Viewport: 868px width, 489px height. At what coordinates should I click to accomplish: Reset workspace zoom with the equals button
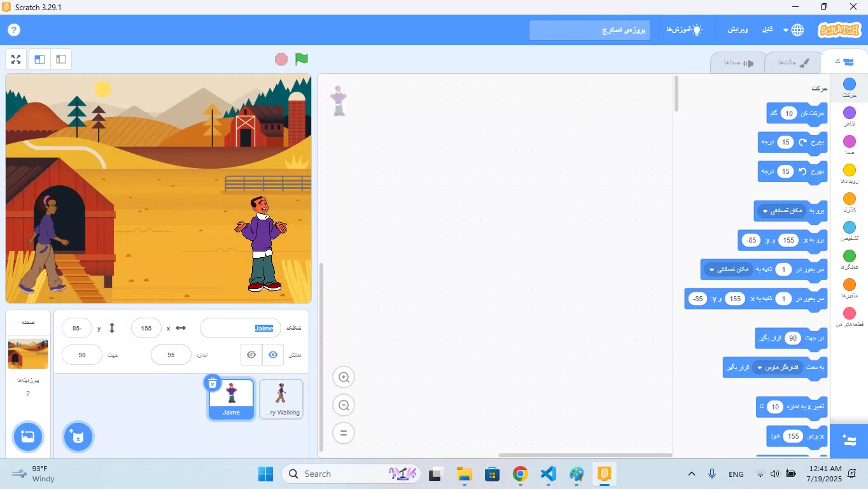344,433
